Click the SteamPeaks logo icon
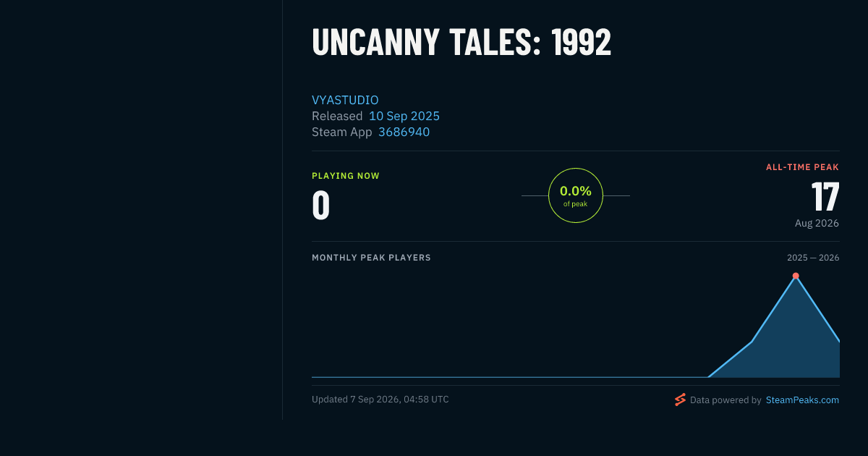The width and height of the screenshot is (868, 456). pyautogui.click(x=680, y=400)
